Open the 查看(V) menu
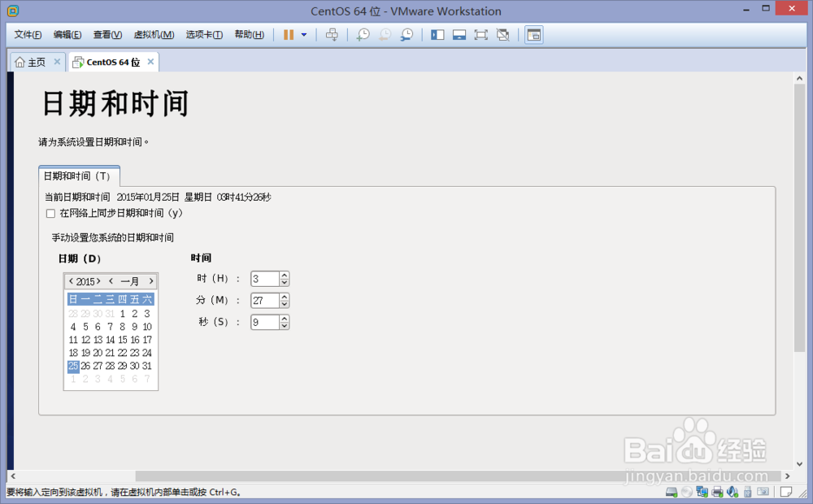The height and width of the screenshot is (504, 813). click(x=107, y=35)
